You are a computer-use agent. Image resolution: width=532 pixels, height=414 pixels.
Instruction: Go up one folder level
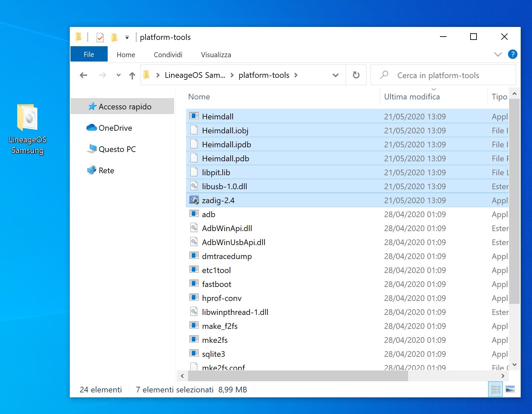pyautogui.click(x=132, y=75)
